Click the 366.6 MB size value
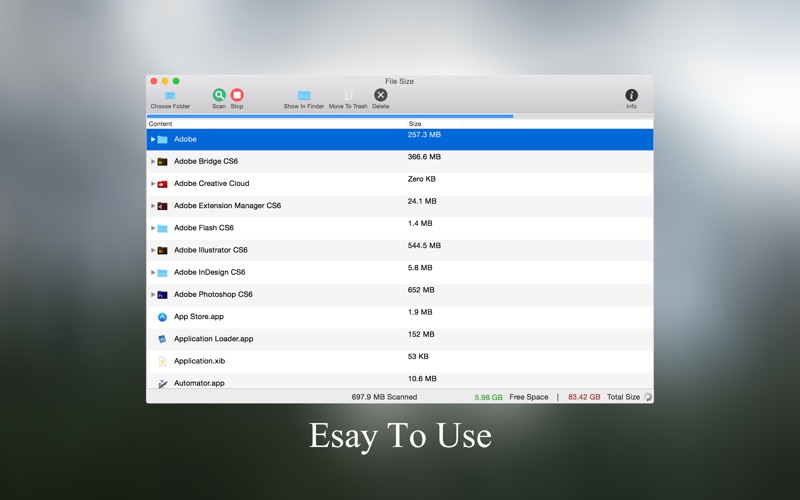 pyautogui.click(x=424, y=157)
